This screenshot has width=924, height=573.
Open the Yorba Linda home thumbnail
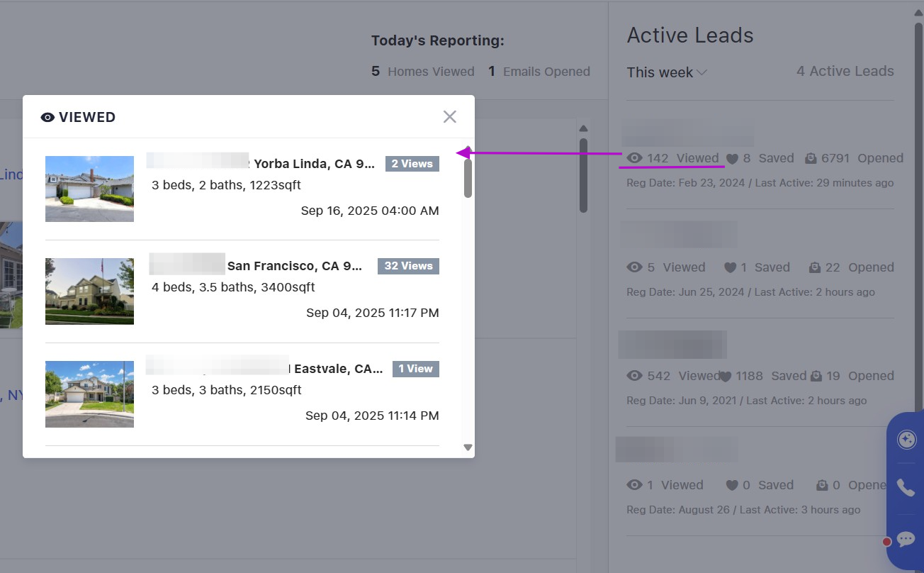coord(89,189)
